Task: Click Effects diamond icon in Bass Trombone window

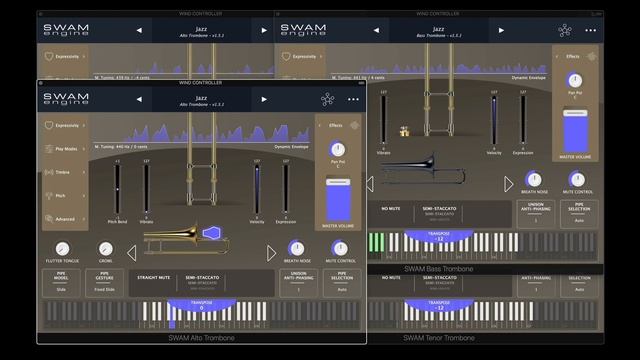Action: tap(592, 56)
